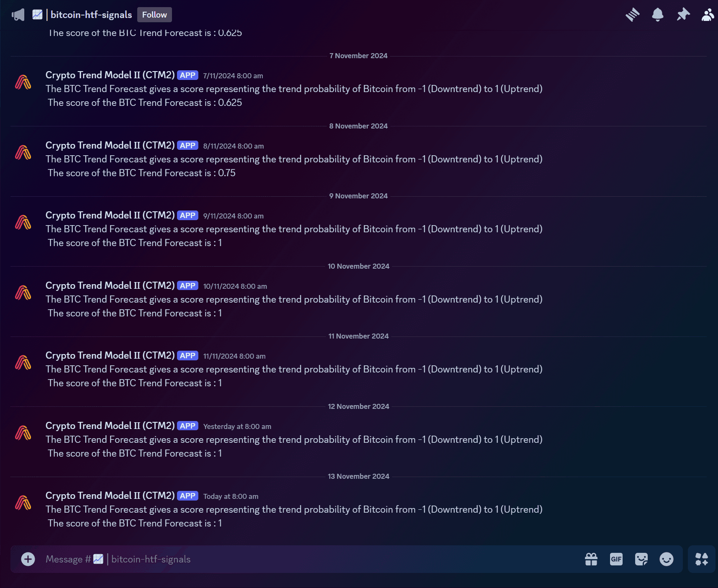Open the GIF picker
This screenshot has width=718, height=588.
[x=616, y=559]
